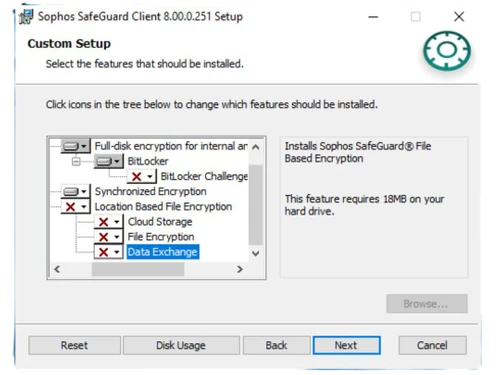Select the Cloud Storage tree item
This screenshot has height=375, width=500.
coord(160,222)
